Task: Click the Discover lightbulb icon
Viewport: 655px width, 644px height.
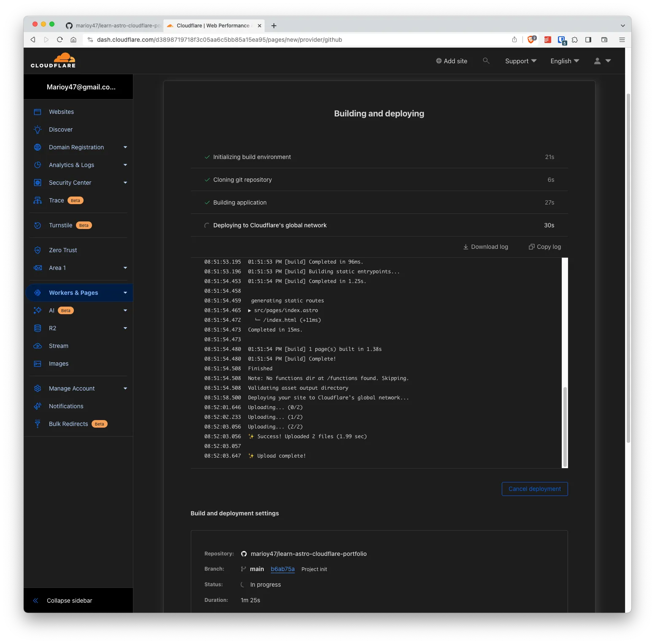Action: [x=38, y=129]
